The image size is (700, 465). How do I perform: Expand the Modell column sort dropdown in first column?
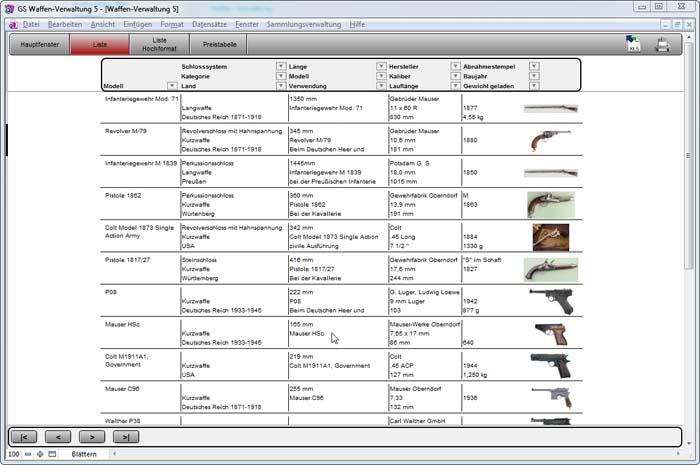(171, 86)
